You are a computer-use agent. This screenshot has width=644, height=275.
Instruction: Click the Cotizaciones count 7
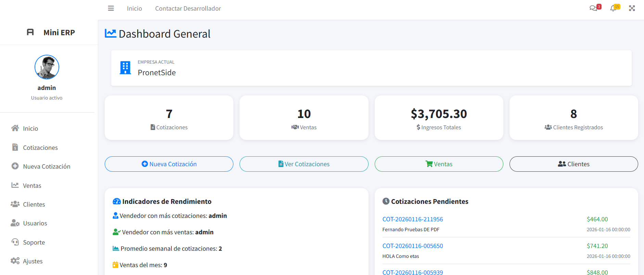169,114
